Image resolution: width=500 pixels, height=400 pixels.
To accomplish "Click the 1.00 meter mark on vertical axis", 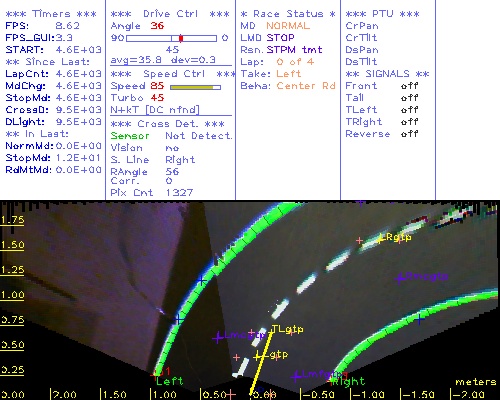I will 12,295.
